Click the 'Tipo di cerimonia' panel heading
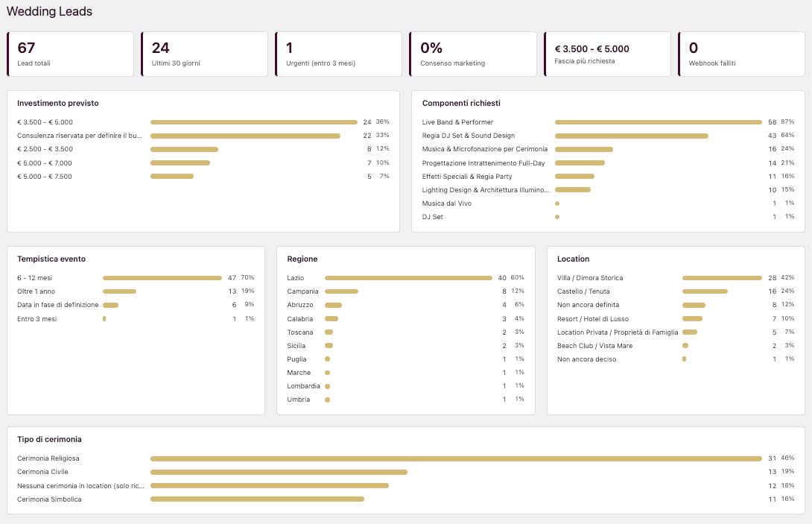 point(49,440)
